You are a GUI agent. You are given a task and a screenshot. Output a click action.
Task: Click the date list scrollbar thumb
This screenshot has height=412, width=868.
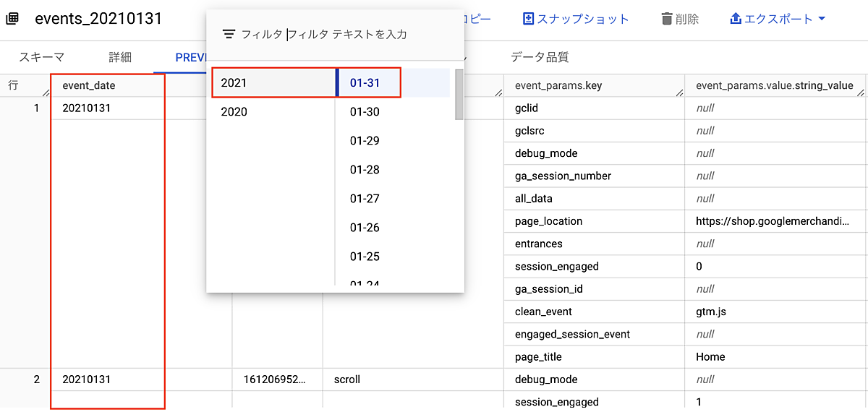(459, 94)
